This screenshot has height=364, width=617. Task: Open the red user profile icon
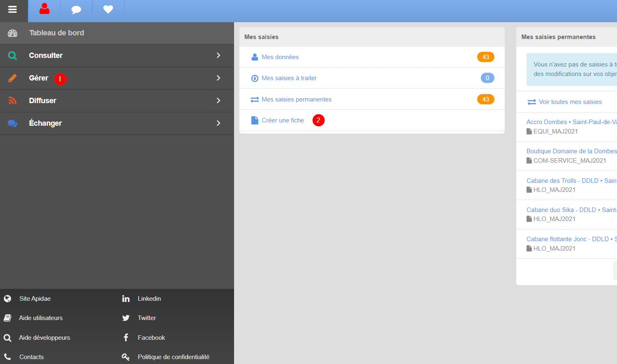pyautogui.click(x=44, y=9)
